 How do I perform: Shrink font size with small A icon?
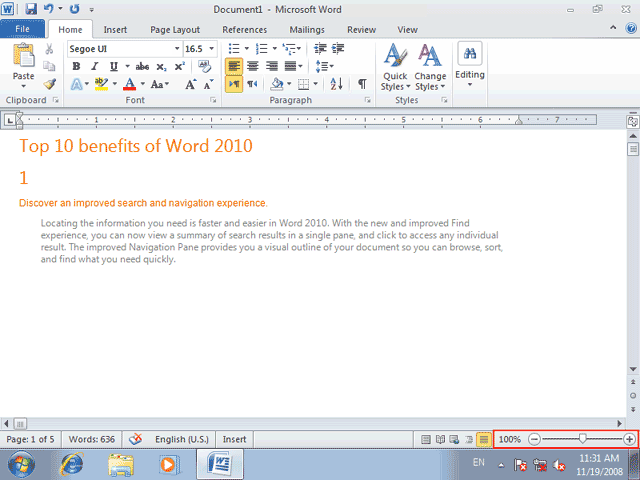[x=209, y=84]
